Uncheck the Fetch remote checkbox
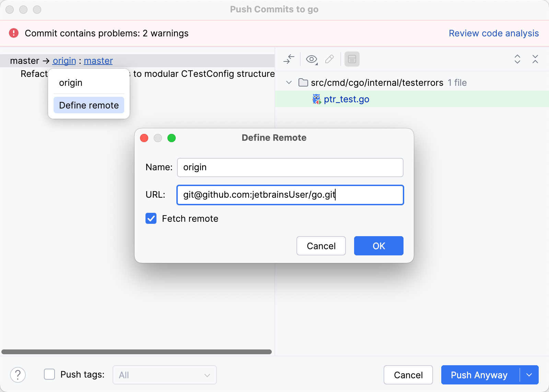 tap(151, 218)
